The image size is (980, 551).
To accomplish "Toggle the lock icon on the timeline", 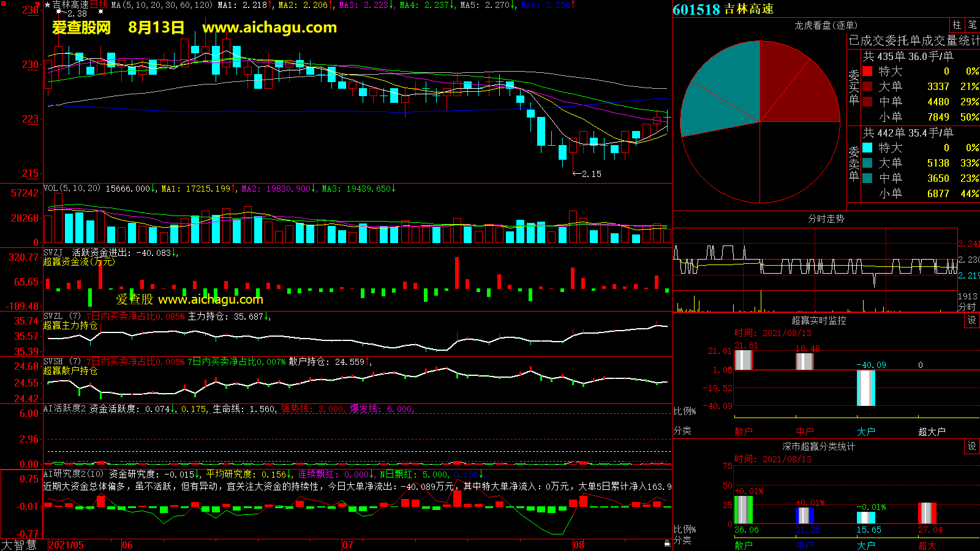I will click(667, 543).
